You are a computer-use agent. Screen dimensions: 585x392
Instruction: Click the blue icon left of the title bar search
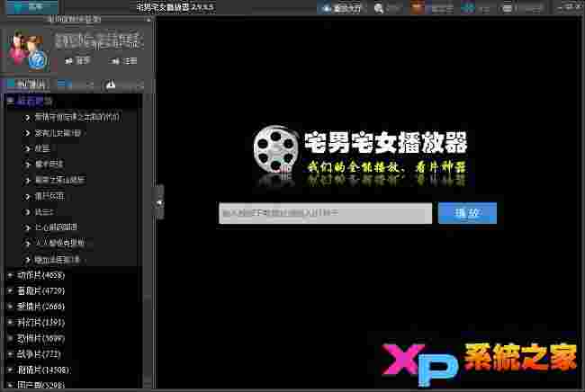coord(327,8)
